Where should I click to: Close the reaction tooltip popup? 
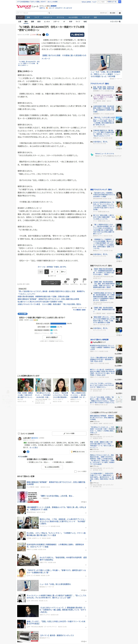click(60, 281)
